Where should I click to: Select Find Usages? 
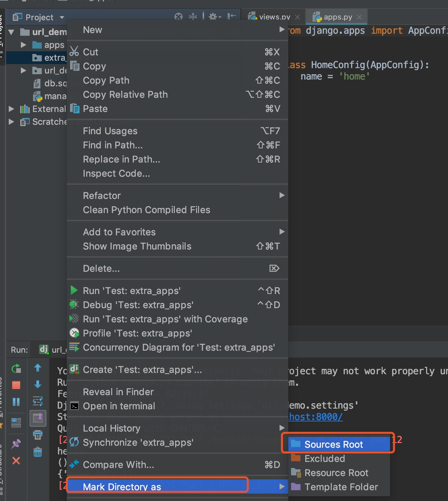click(x=178, y=131)
